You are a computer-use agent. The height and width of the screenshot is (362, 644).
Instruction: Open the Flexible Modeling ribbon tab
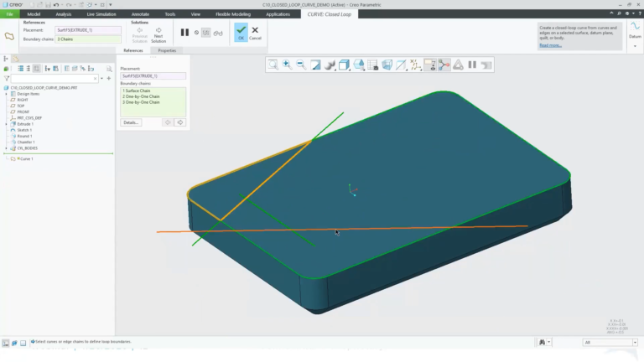point(233,14)
